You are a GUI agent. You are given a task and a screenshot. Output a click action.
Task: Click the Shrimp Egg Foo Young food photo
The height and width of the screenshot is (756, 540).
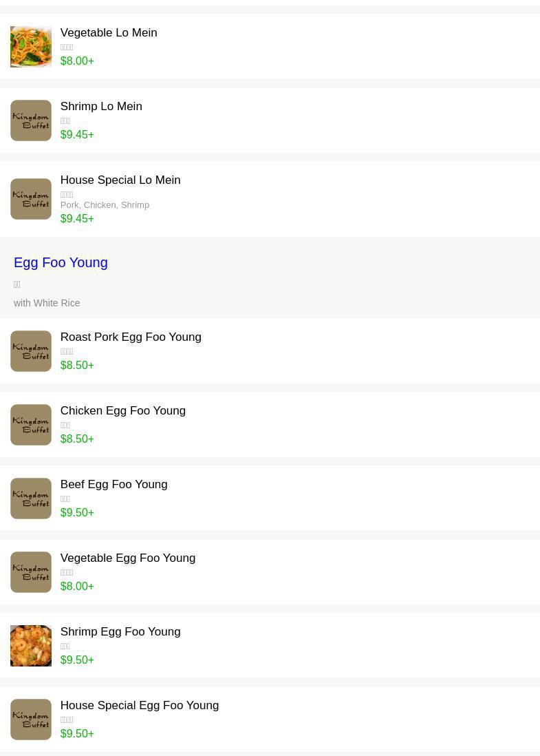[x=31, y=646]
